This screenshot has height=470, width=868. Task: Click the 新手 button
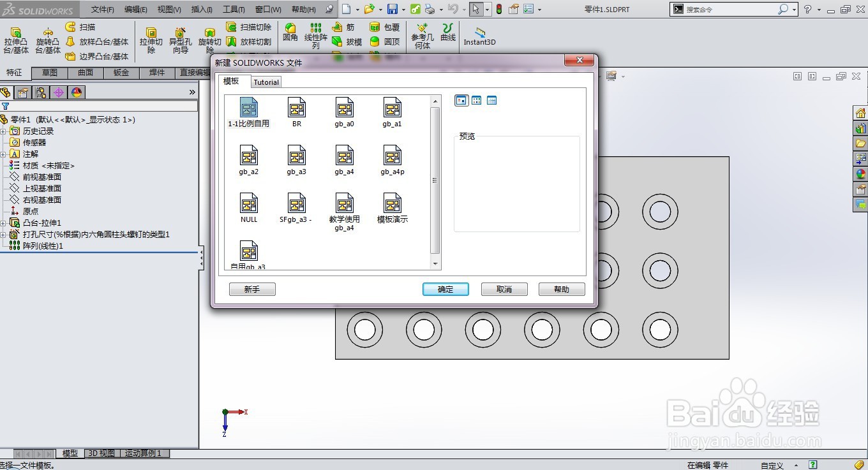[252, 290]
